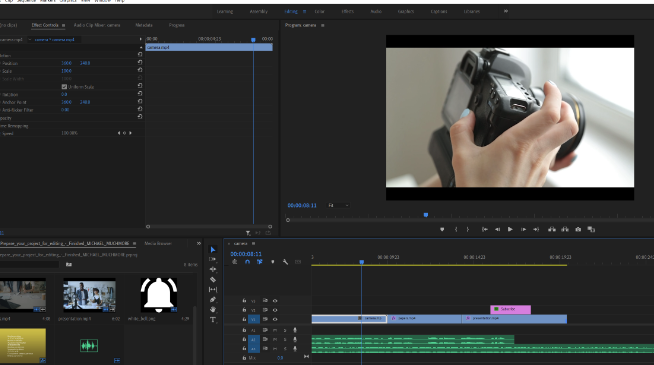Select the Selection arrow tool

pos(213,249)
